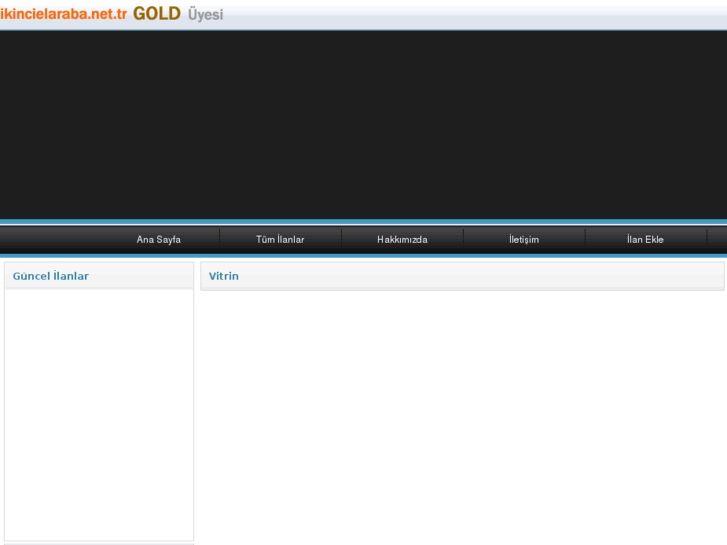Click the ikincielaraba.net.tr site logo
727x545 pixels.
(64, 15)
